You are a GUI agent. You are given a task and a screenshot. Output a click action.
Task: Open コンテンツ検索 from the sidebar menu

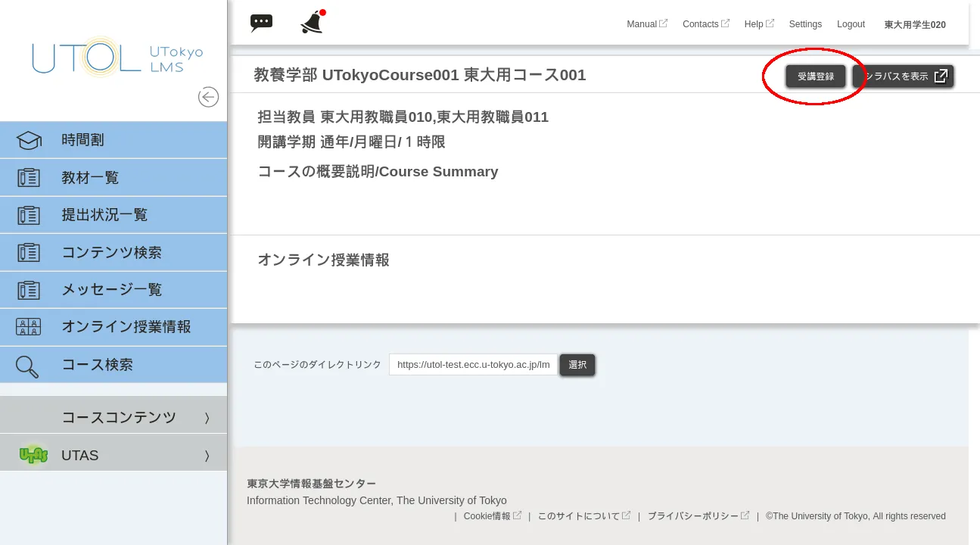pyautogui.click(x=111, y=252)
